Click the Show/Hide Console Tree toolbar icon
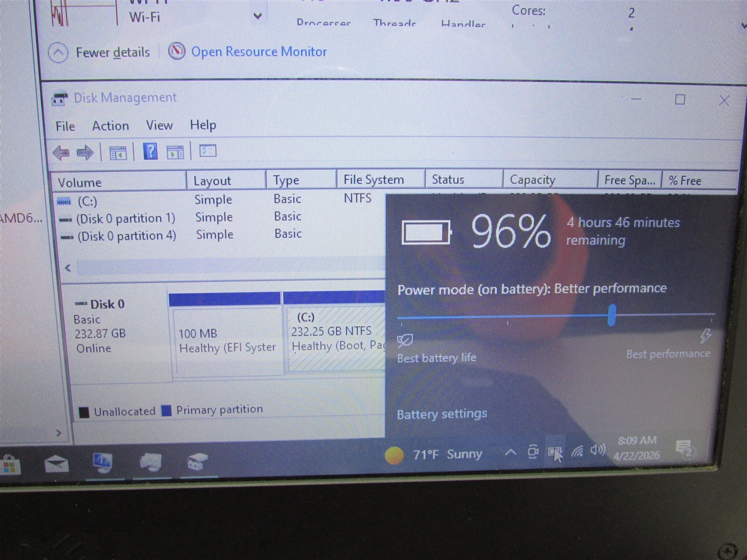Viewport: 747px width, 560px height. (x=118, y=152)
